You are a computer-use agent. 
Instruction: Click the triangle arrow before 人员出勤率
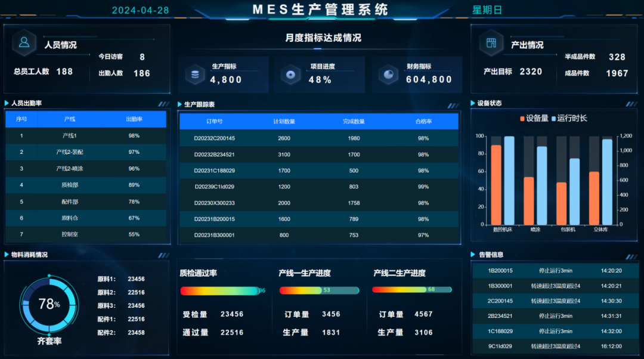tap(7, 104)
